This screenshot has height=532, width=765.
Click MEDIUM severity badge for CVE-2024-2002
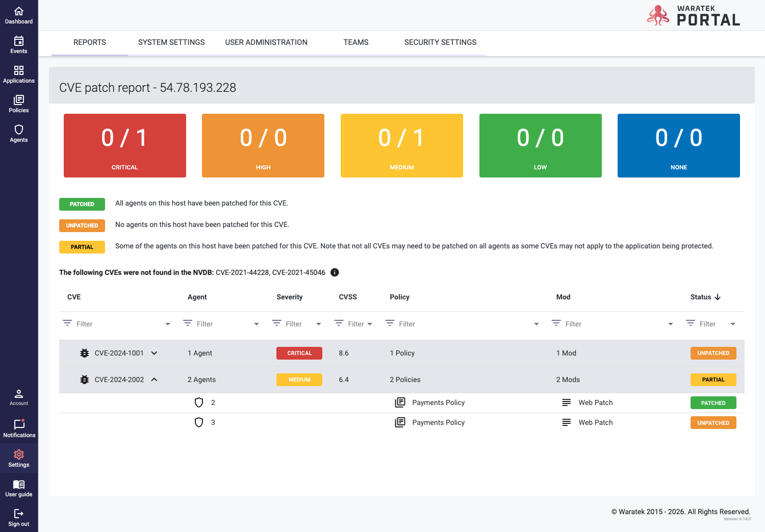tap(299, 379)
